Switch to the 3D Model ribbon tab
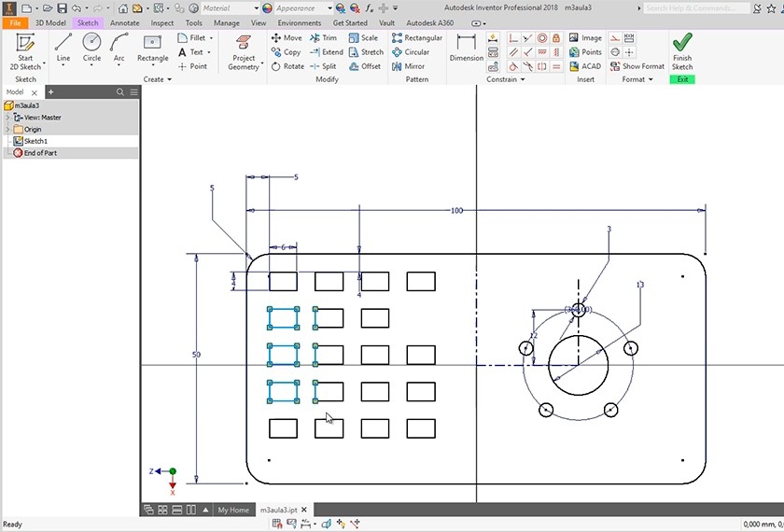The height and width of the screenshot is (532, 784). pyautogui.click(x=50, y=22)
